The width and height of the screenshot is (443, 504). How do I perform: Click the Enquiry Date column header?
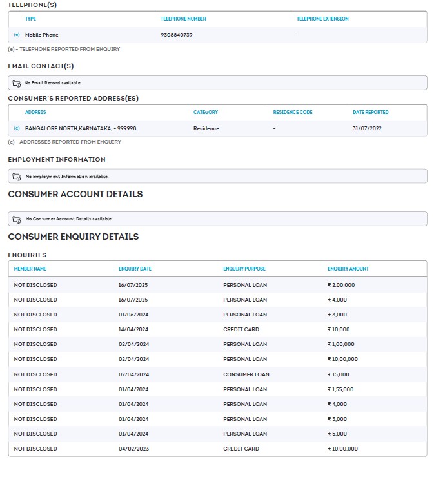pos(135,269)
